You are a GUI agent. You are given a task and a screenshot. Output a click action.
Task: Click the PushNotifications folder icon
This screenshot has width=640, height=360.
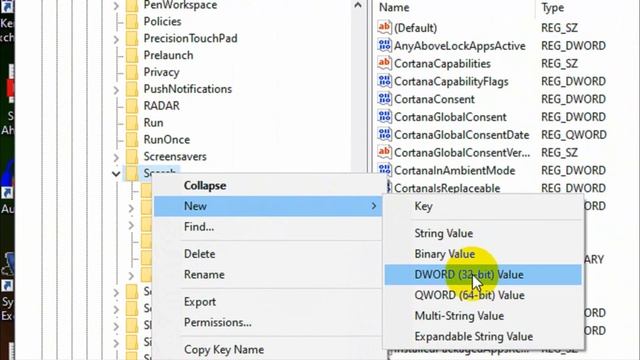pos(132,89)
